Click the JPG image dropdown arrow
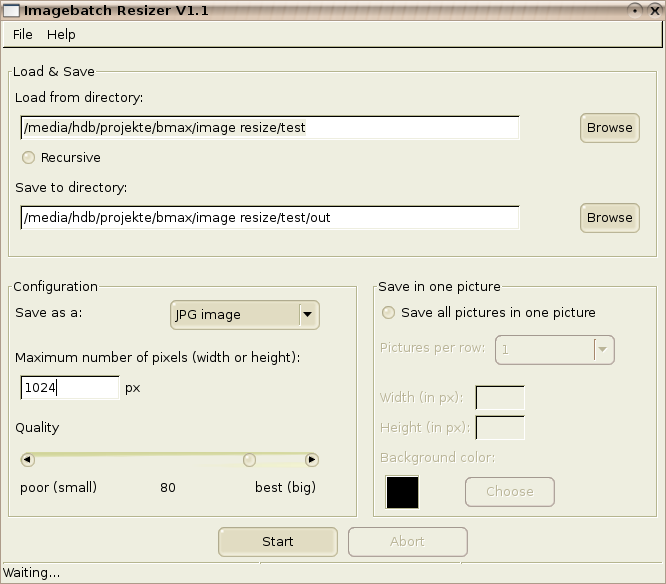The image size is (666, 584). pos(308,315)
